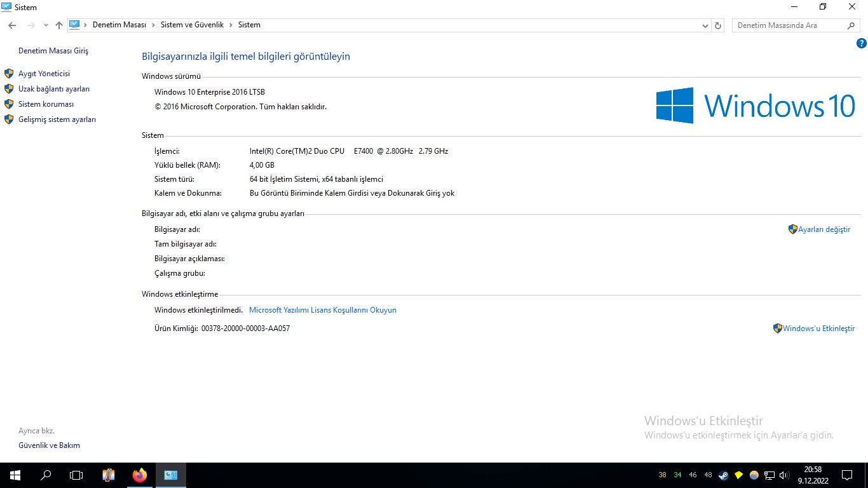Click the yellow diamond tray icon
The image size is (868, 488).
tap(739, 475)
